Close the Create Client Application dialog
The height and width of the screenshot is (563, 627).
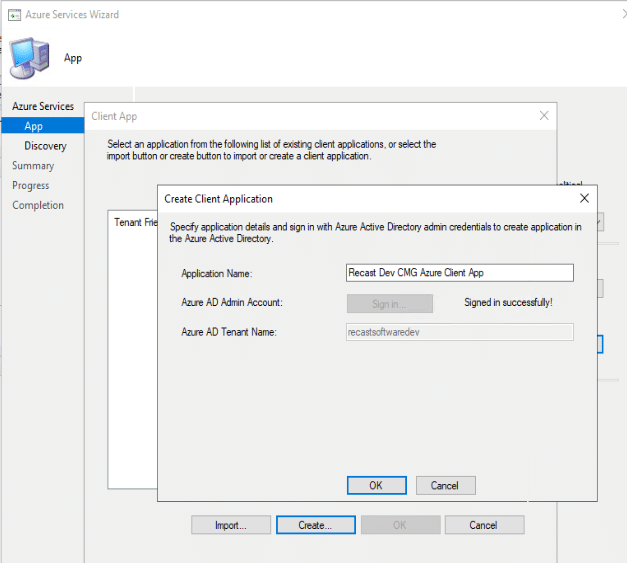(584, 198)
